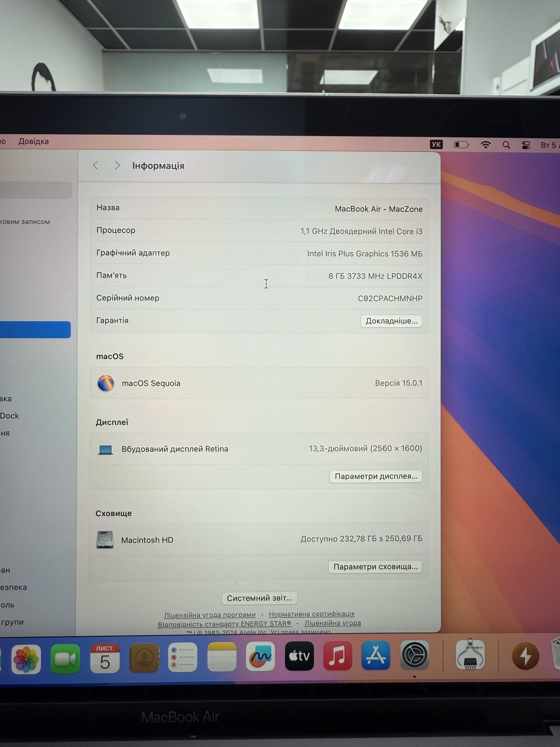
Task: Click the Інформація window title
Action: pos(158,166)
